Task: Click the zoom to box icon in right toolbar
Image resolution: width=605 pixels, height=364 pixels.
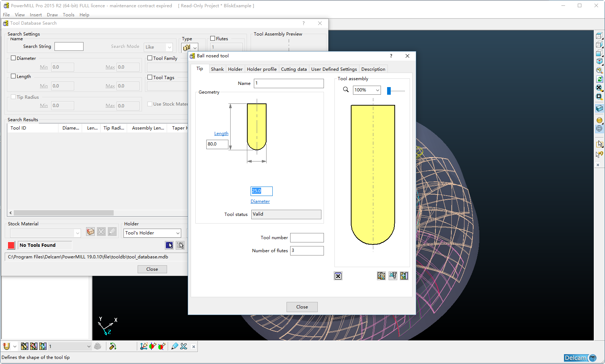Action: [599, 97]
